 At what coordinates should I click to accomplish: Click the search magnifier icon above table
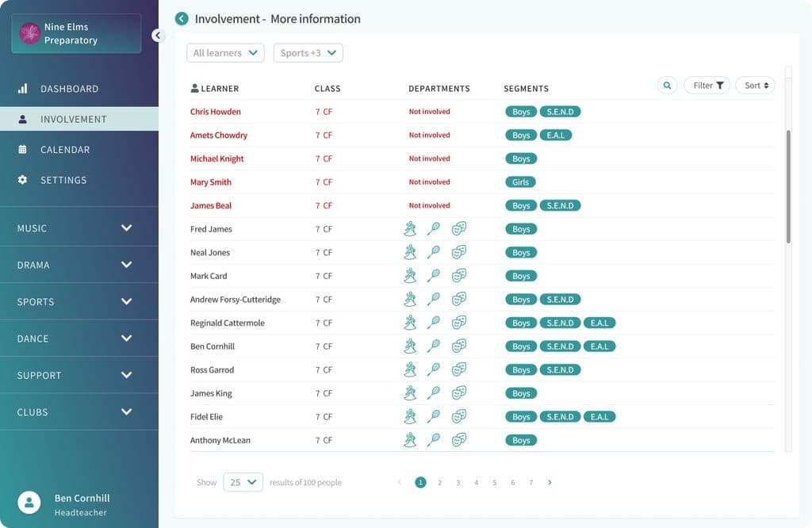point(667,86)
